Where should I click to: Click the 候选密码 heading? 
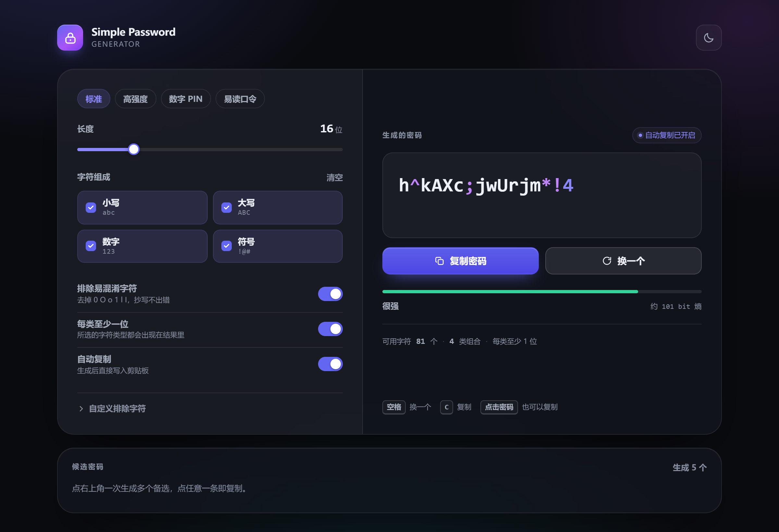pos(88,467)
